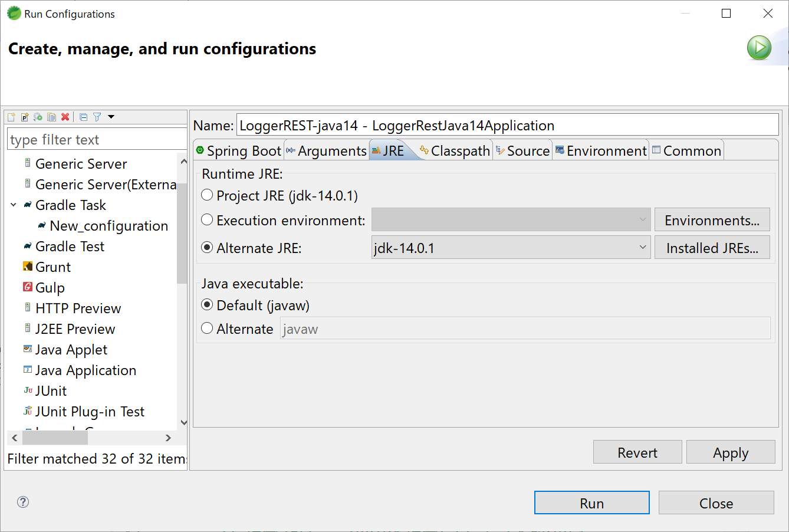Click the Run button
The height and width of the screenshot is (532, 789).
[592, 503]
